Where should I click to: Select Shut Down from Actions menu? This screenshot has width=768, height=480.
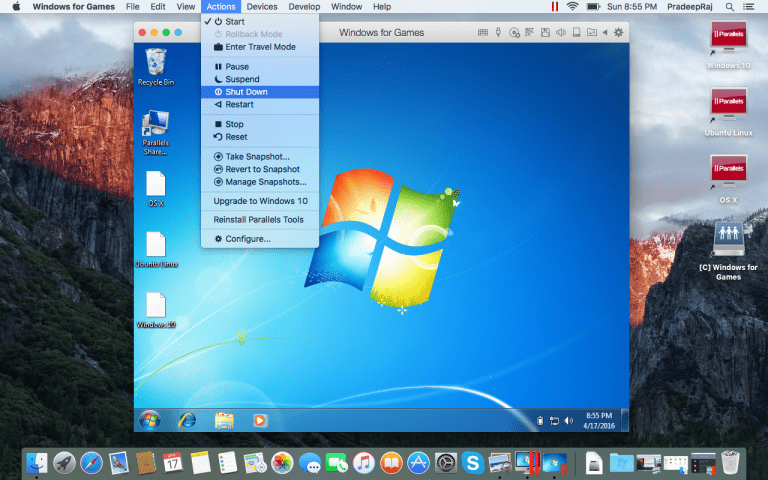pos(260,92)
